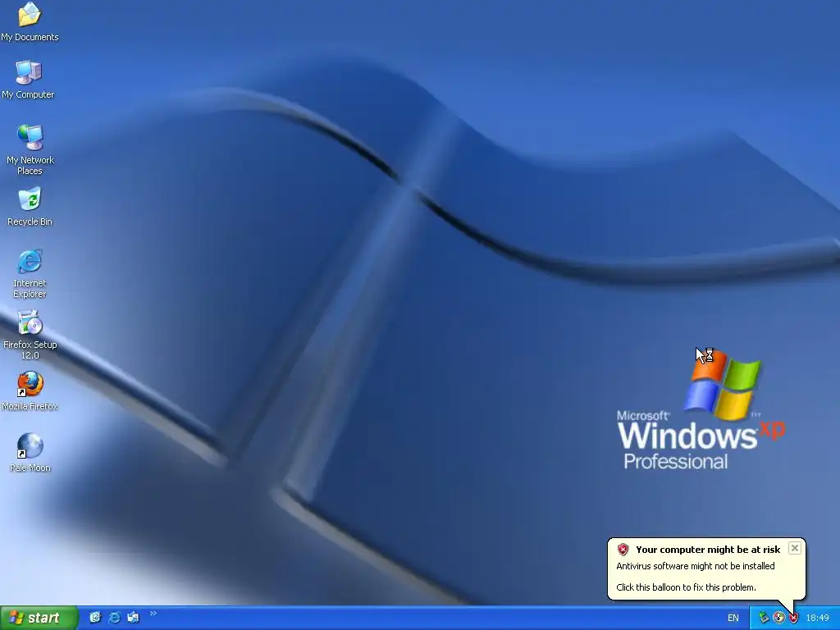Select the Recycle Bin icon
This screenshot has height=630, width=840.
tap(30, 206)
